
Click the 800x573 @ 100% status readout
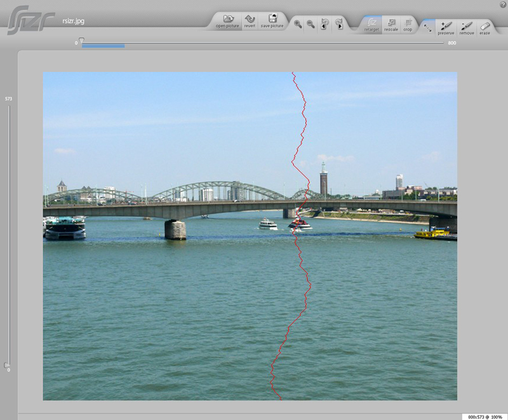(485, 417)
